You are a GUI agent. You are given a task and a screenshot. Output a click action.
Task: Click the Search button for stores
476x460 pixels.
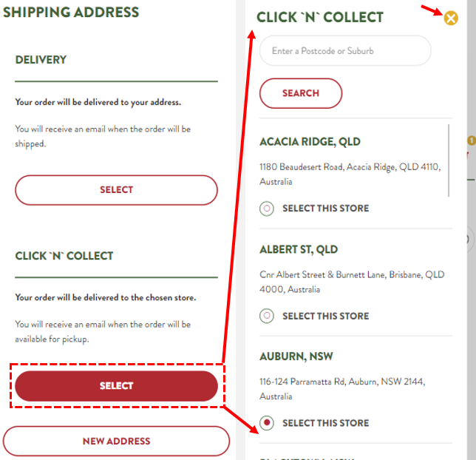(301, 93)
